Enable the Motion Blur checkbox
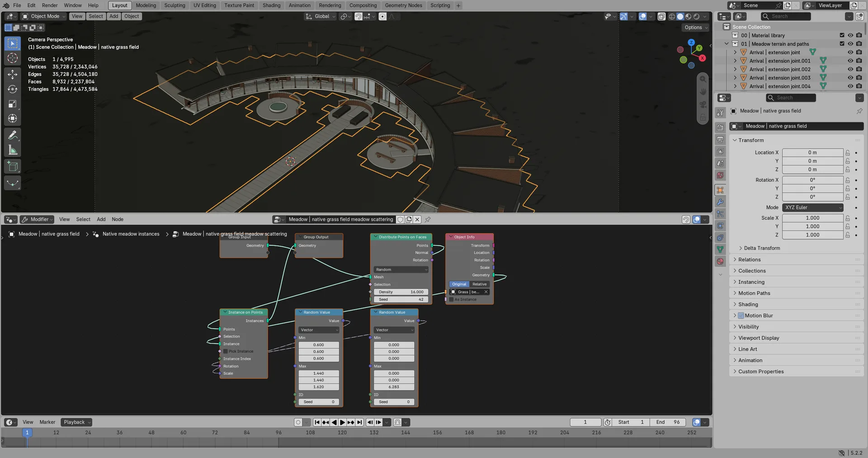Viewport: 868px width, 458px height. coord(741,316)
